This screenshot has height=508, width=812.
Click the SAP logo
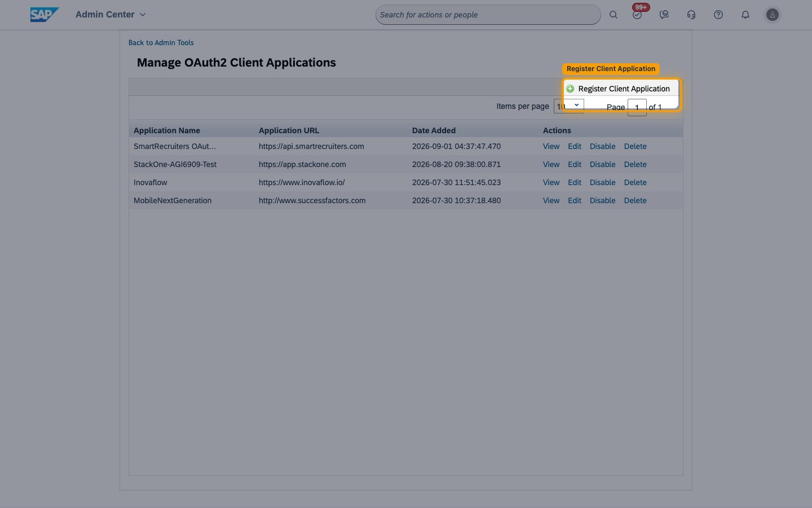coord(45,15)
